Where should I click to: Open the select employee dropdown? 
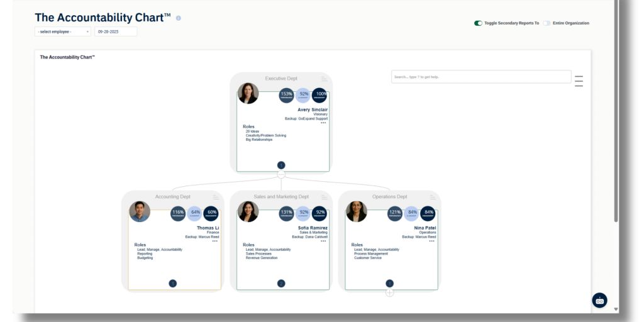coord(63,31)
